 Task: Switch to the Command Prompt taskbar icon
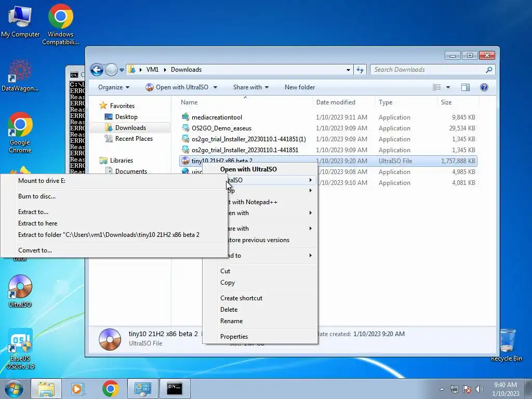pyautogui.click(x=175, y=389)
